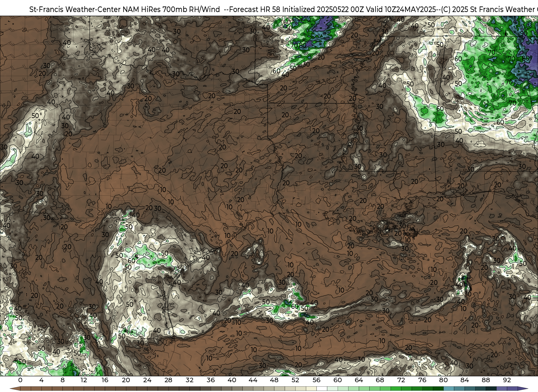Viewport: 538px width, 392px height.
Task: Click the colorbar tick label "64"
Action: click(359, 380)
